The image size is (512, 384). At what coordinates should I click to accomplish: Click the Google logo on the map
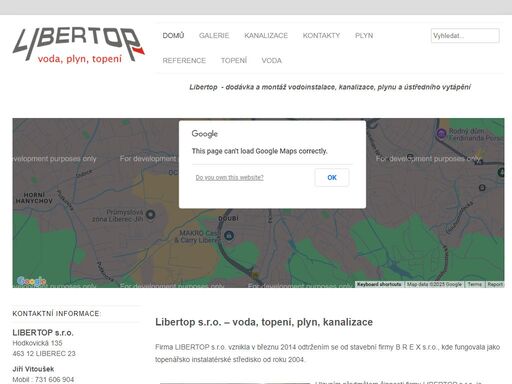pos(31,281)
